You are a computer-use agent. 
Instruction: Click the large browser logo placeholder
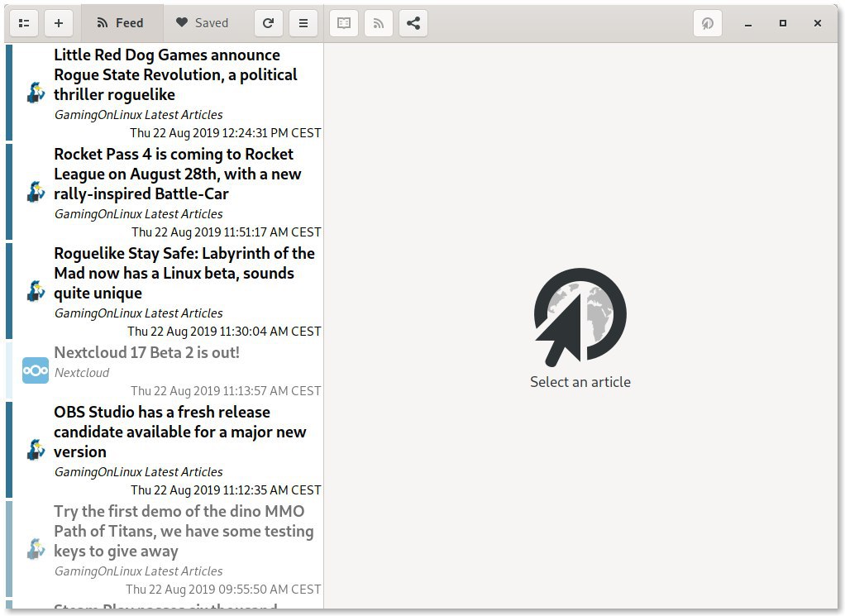[580, 318]
